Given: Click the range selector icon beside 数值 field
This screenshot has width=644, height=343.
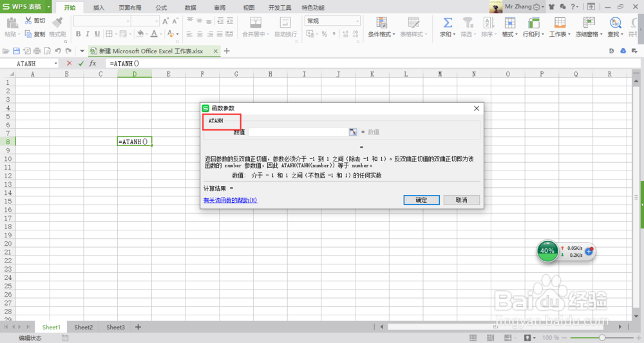Looking at the screenshot, I should pos(353,132).
